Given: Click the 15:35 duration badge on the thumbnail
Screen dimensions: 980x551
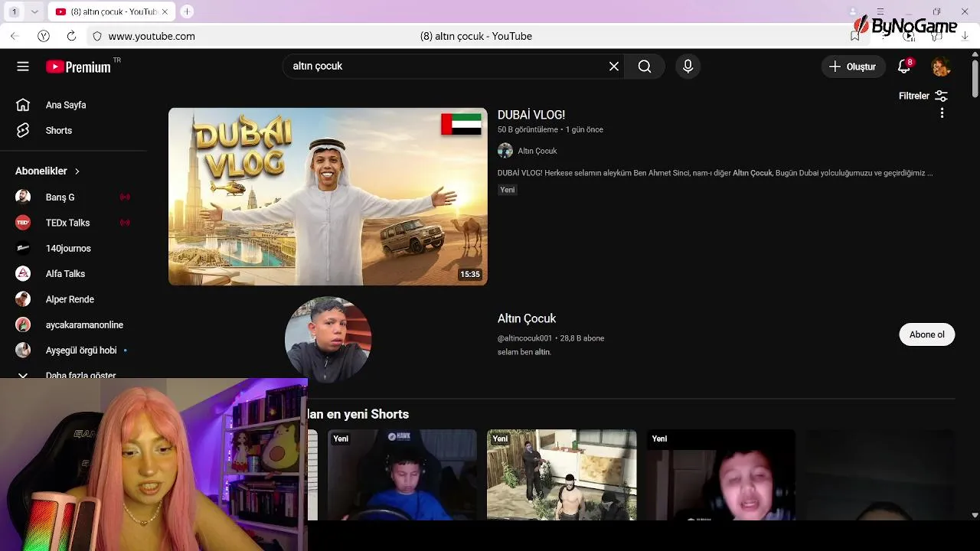Looking at the screenshot, I should pyautogui.click(x=470, y=274).
